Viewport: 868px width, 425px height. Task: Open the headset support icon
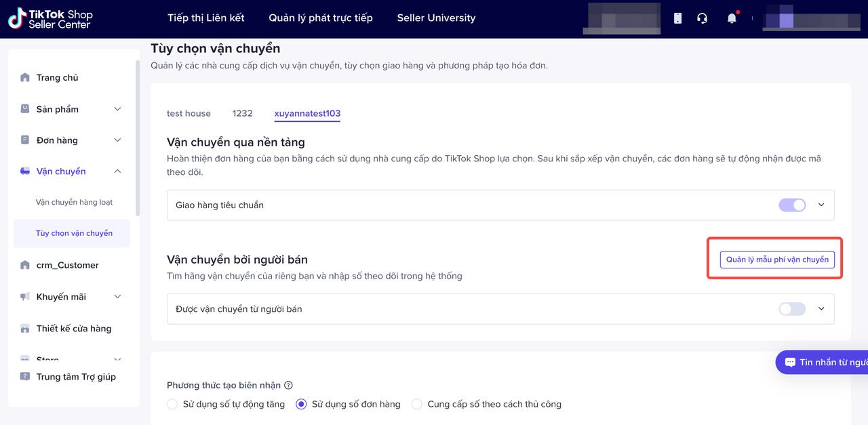coord(702,18)
